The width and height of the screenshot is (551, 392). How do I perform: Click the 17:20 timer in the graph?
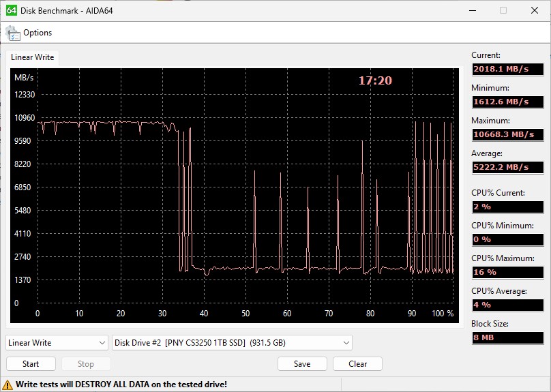pyautogui.click(x=375, y=80)
